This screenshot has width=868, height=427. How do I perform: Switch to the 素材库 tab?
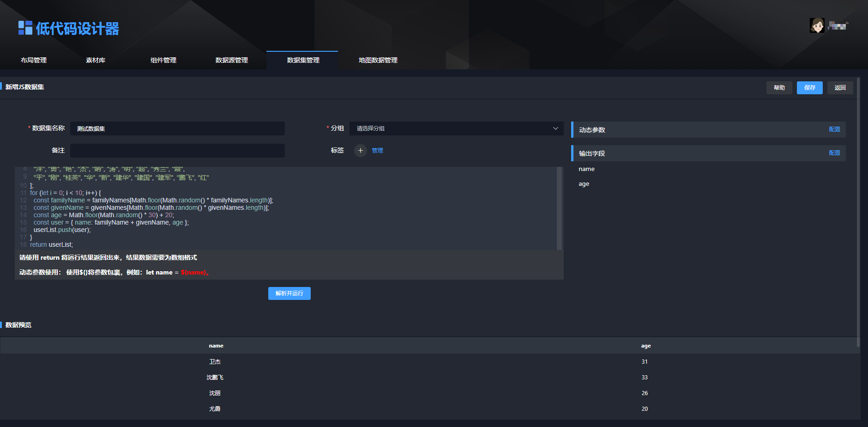(96, 60)
